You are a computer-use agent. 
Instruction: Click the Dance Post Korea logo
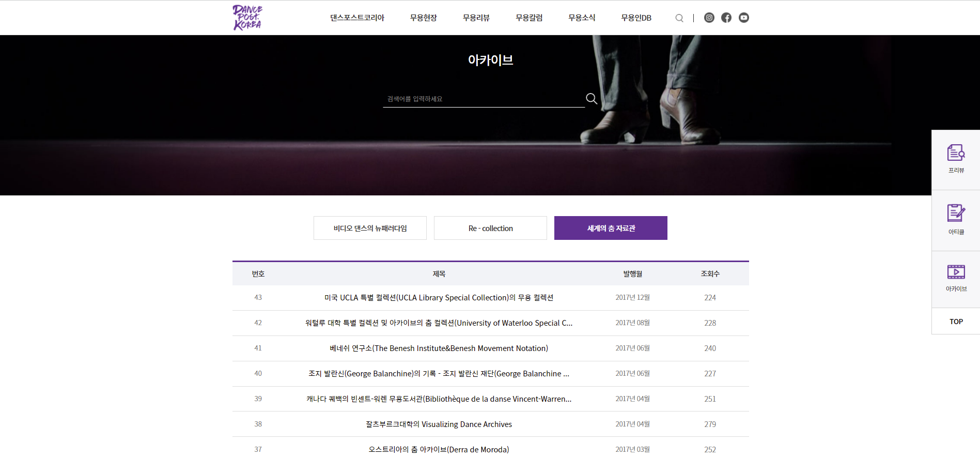(247, 18)
